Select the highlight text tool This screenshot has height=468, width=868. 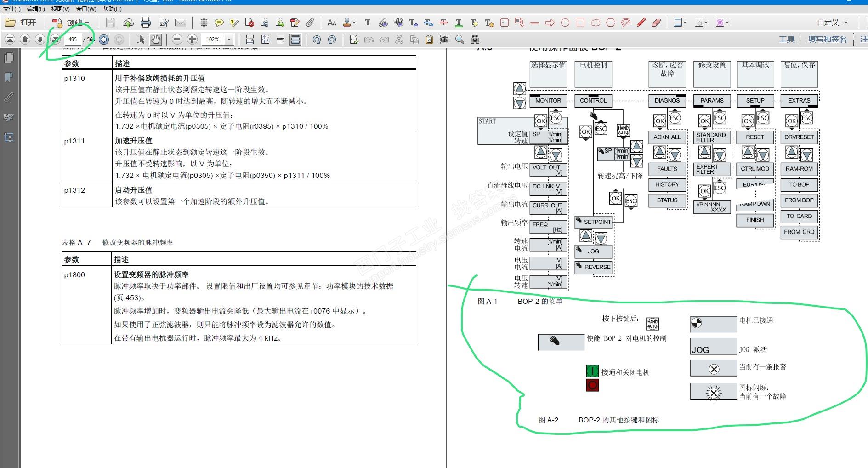coord(234,23)
